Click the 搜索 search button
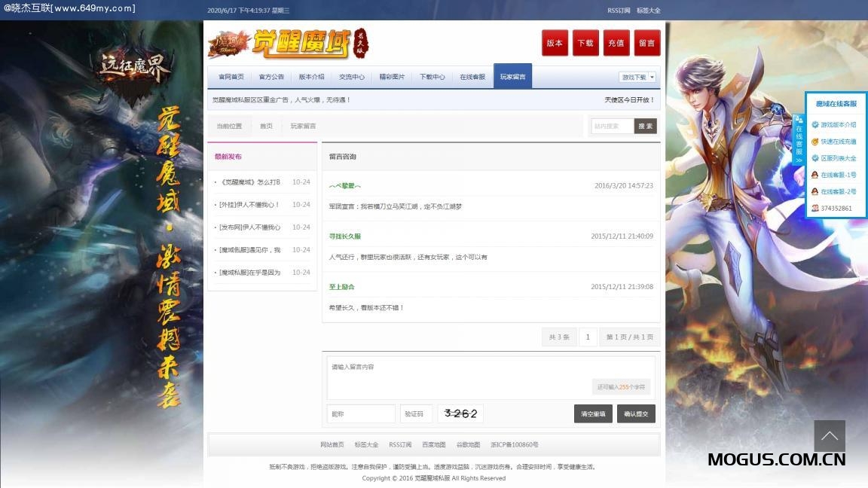This screenshot has height=488, width=868. pos(645,126)
